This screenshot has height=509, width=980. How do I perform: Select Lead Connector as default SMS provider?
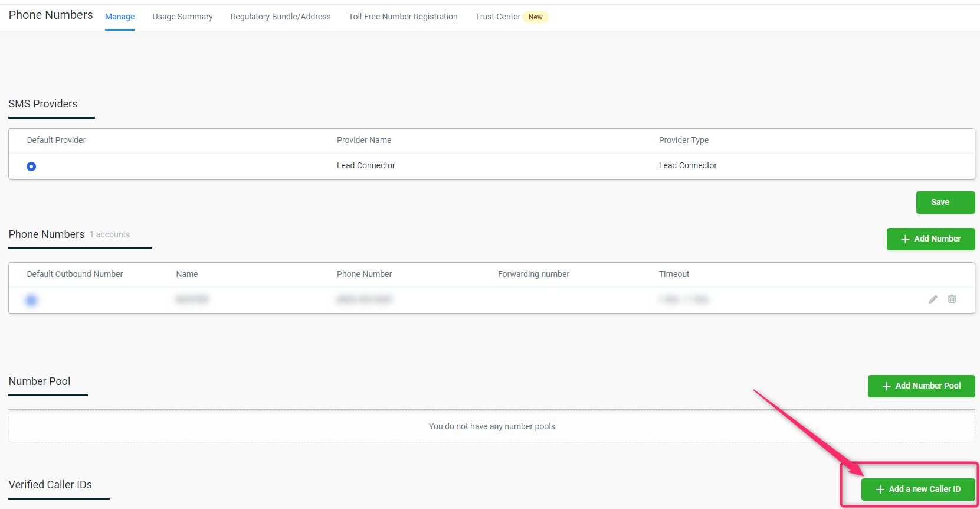[31, 167]
